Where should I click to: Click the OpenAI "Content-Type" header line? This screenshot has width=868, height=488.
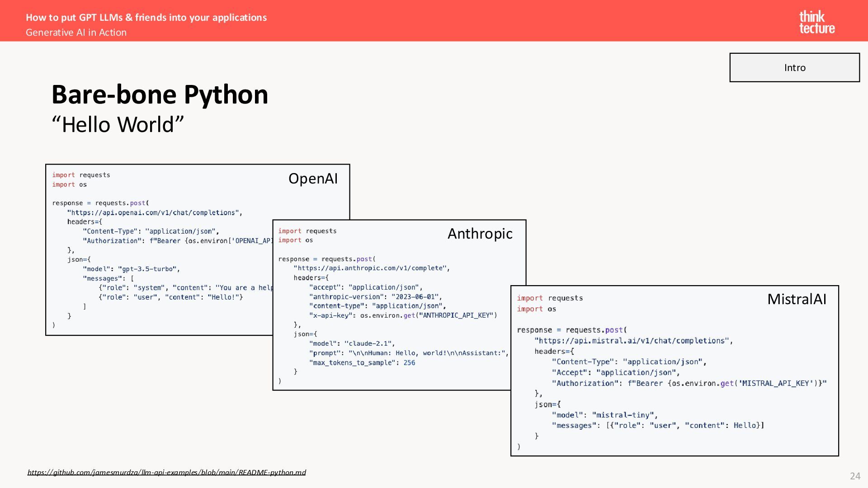coord(151,231)
